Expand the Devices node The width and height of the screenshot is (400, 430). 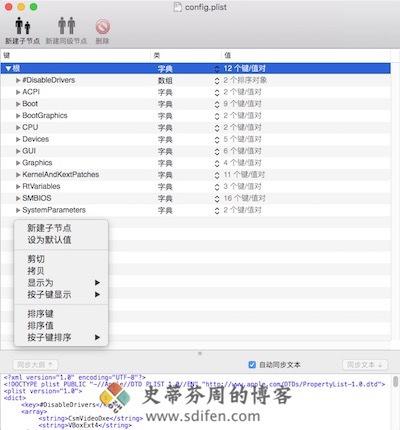click(18, 139)
